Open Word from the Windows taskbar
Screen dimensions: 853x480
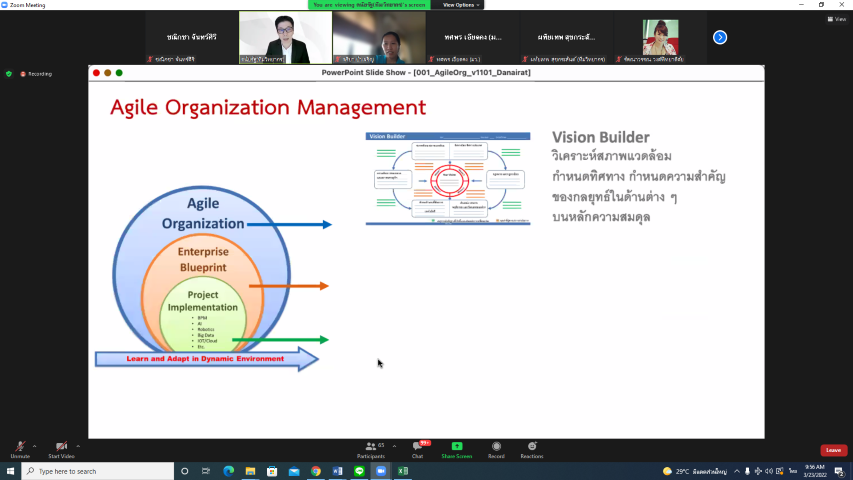(337, 471)
